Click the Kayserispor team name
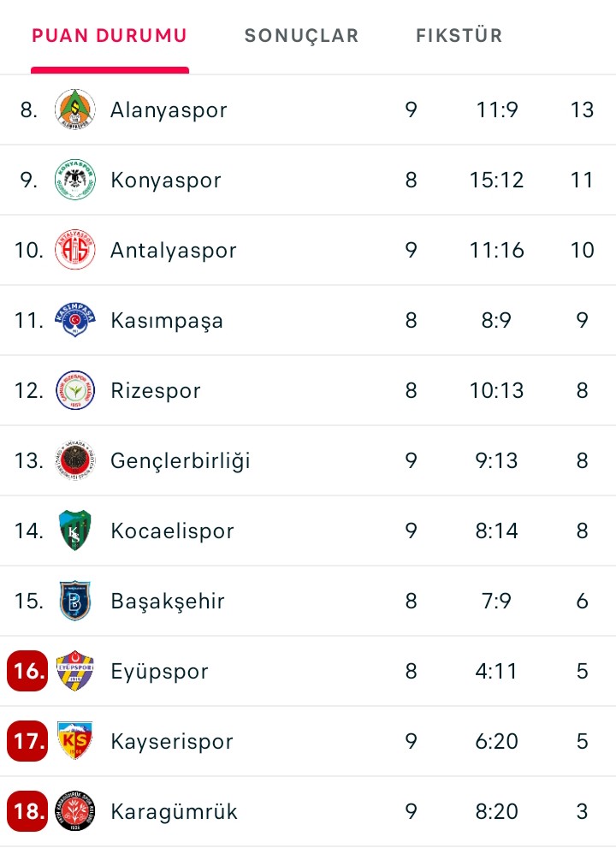 (172, 741)
